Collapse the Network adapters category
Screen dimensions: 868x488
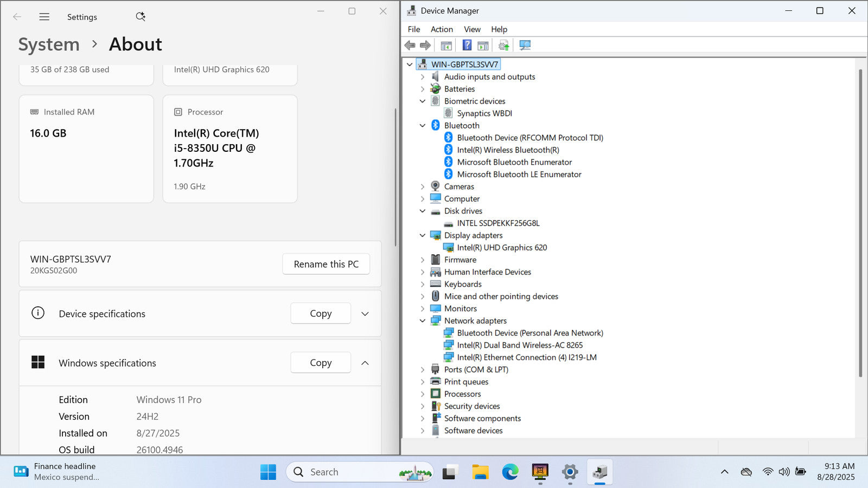[x=423, y=321]
